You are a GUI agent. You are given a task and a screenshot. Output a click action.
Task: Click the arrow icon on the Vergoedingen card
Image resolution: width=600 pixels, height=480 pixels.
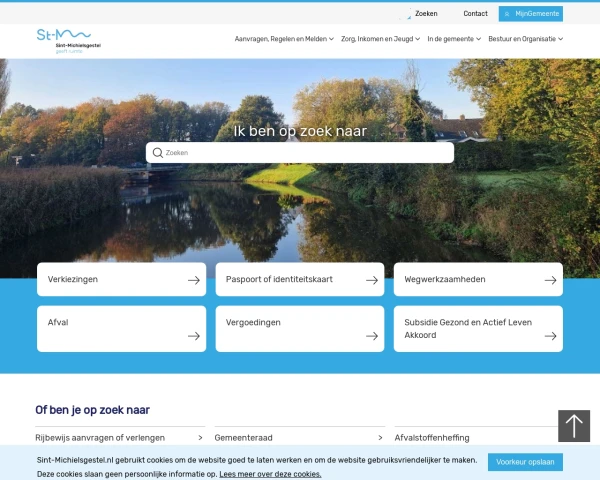pyautogui.click(x=372, y=336)
